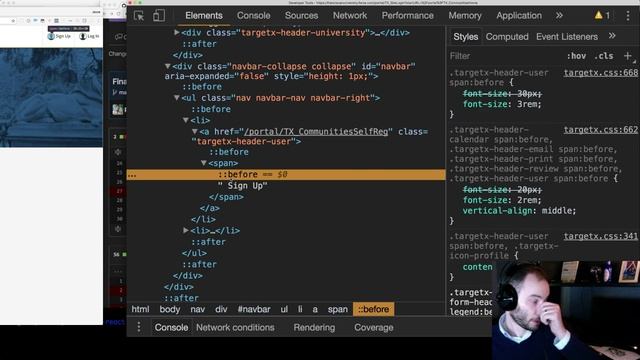Viewport: 640px width, 360px height.
Task: Expand the collapsed li…/li node
Action: [186, 230]
